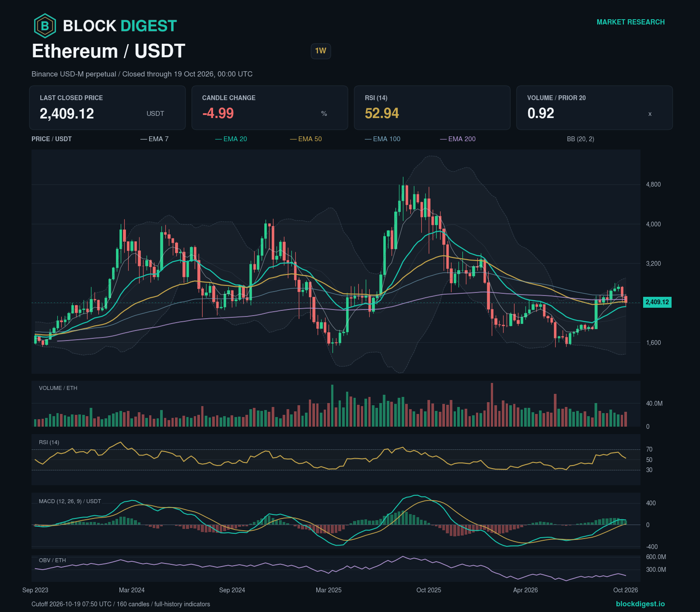Click the VOLUME / ETH panel label
The width and height of the screenshot is (700, 612).
pyautogui.click(x=58, y=388)
